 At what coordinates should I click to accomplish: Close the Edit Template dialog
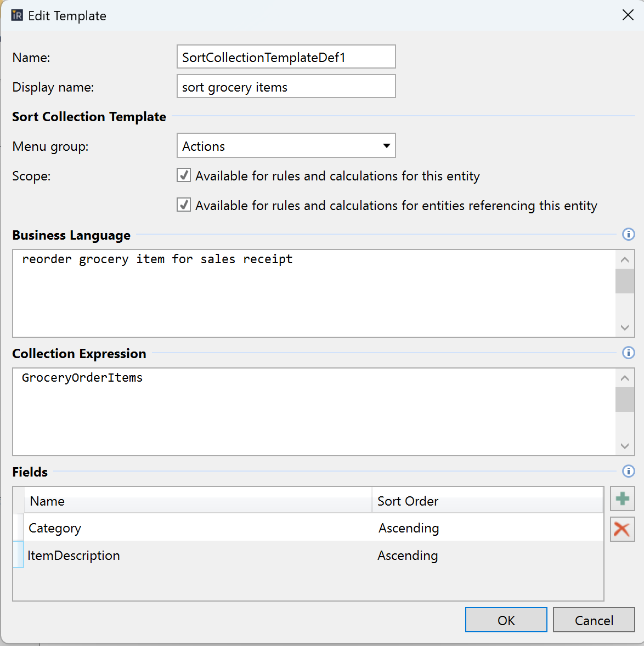pos(628,15)
